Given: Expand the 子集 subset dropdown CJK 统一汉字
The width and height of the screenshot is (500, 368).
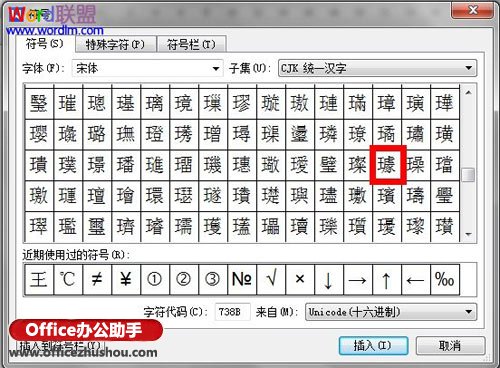Looking at the screenshot, I should tap(377, 68).
